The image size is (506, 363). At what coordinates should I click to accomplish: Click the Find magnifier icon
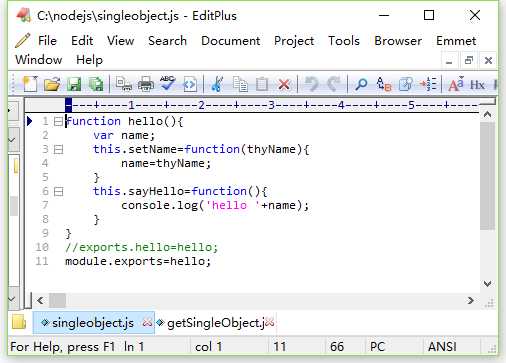pos(361,84)
